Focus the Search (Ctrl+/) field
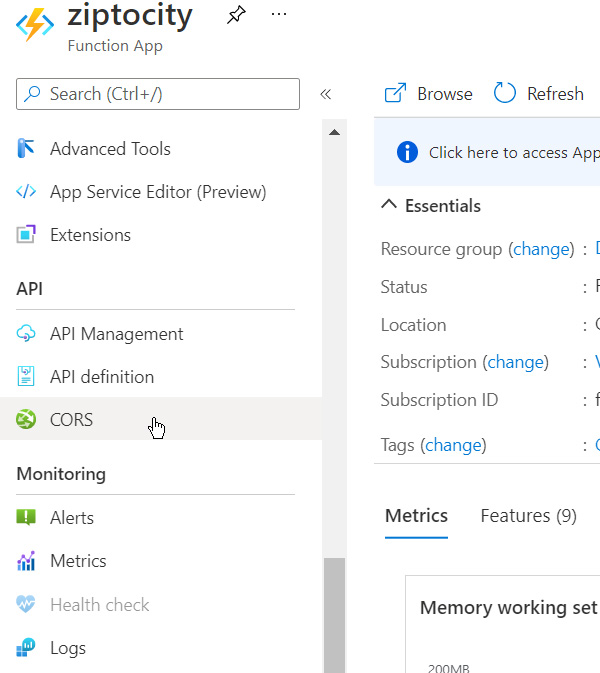Image resolution: width=600 pixels, height=673 pixels. [x=158, y=94]
